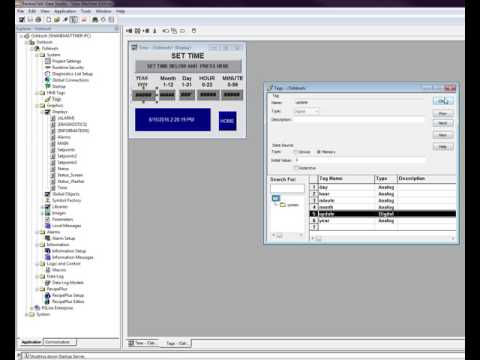Open the tag Type dropdown
The image size is (480, 360).
point(307,111)
